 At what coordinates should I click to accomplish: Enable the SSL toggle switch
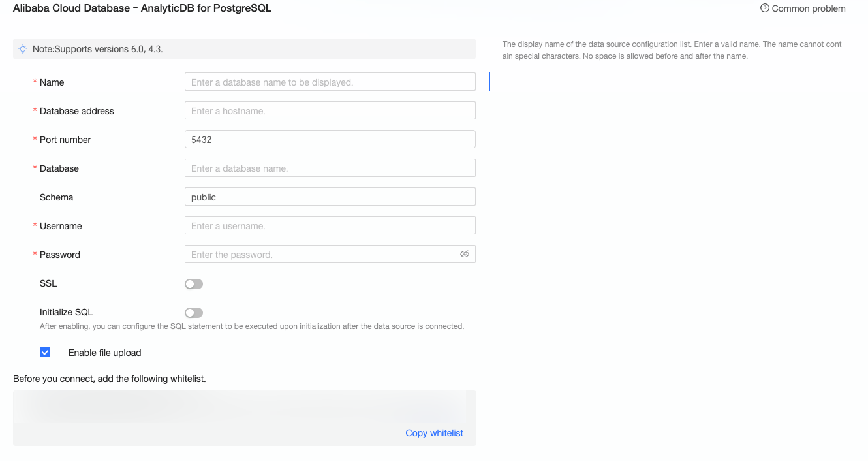(194, 284)
